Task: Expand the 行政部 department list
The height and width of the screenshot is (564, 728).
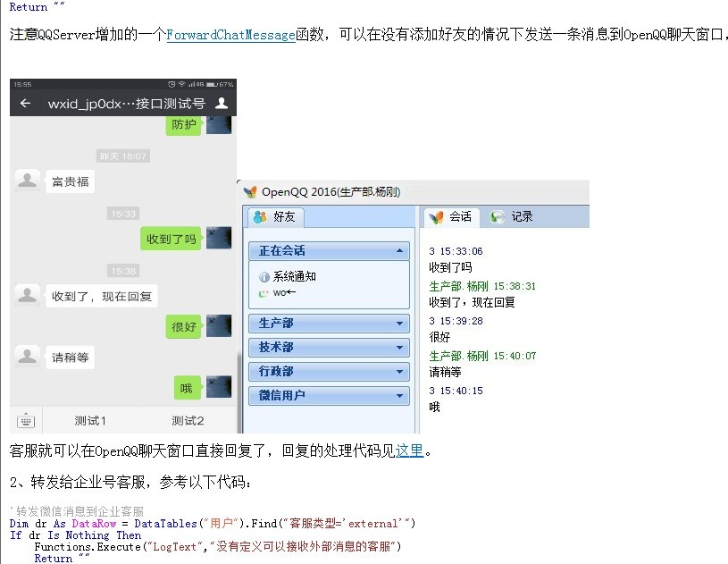Action: click(398, 372)
